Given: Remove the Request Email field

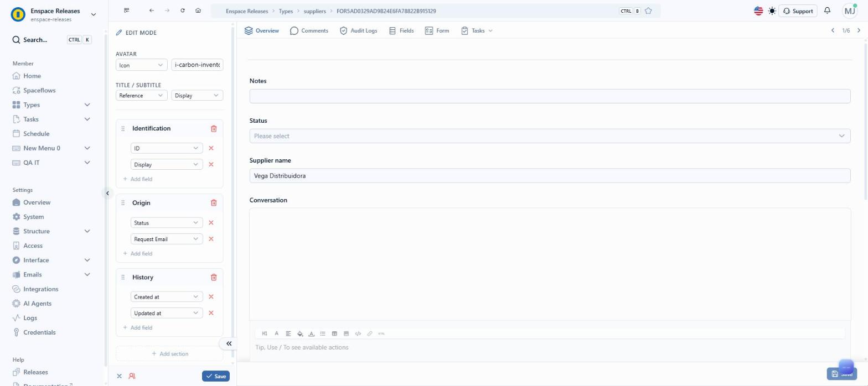Looking at the screenshot, I should tap(211, 239).
